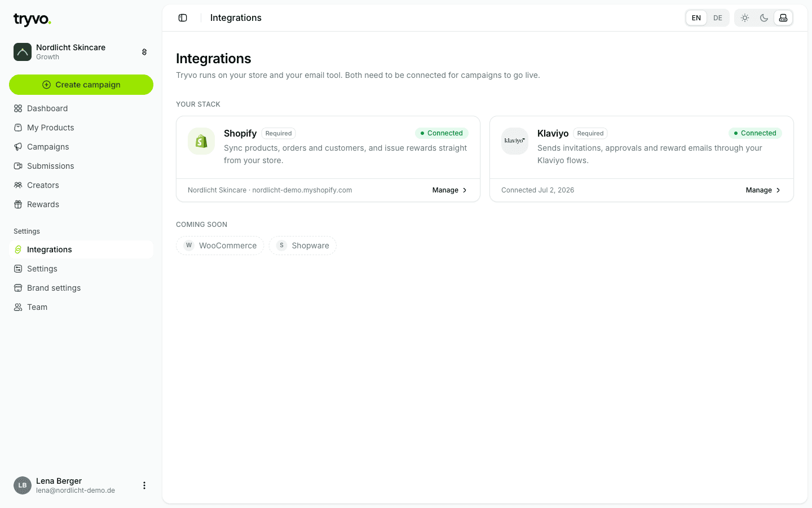Open Manage for Klaviyo integration

[763, 190]
